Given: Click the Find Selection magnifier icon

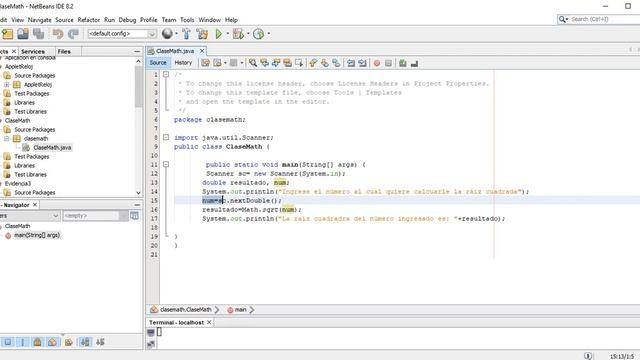Looking at the screenshot, I should [253, 63].
